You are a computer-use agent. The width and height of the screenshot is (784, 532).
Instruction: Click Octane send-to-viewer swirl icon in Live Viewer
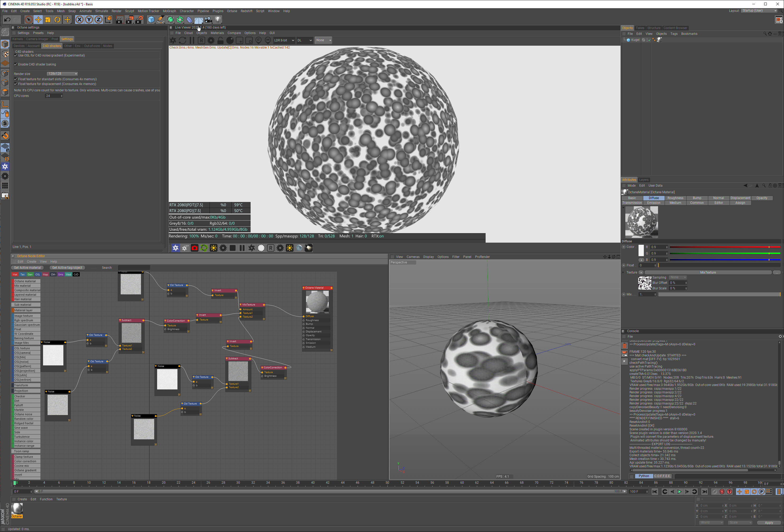click(173, 40)
